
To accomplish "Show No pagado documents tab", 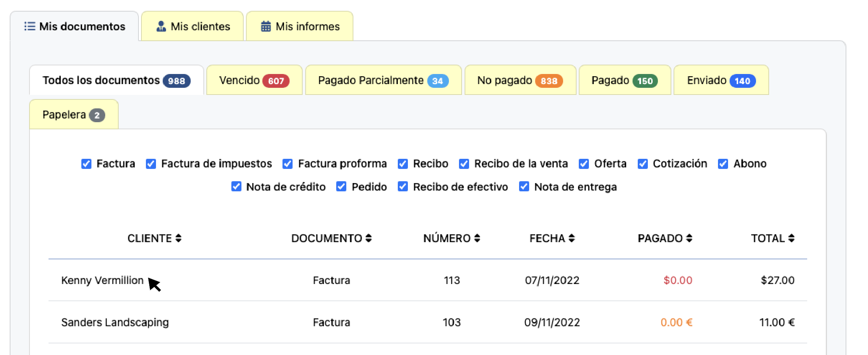I will click(520, 80).
